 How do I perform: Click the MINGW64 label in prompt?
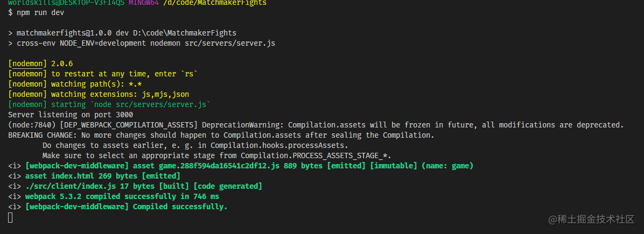(144, 3)
